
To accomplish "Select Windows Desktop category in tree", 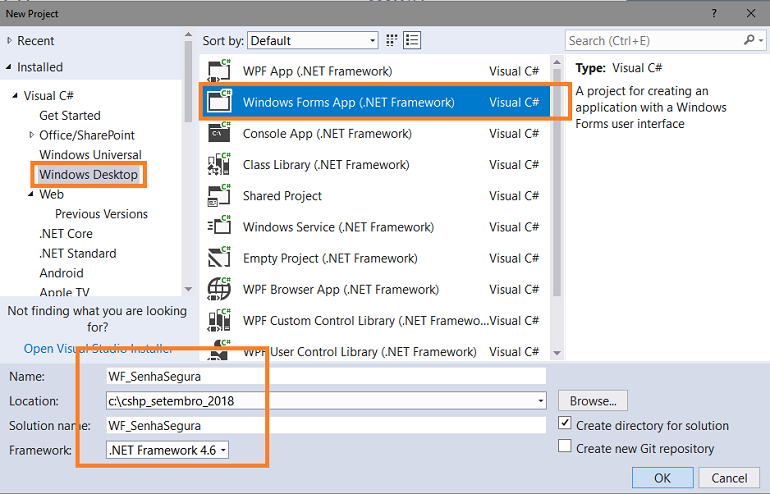I will 88,174.
